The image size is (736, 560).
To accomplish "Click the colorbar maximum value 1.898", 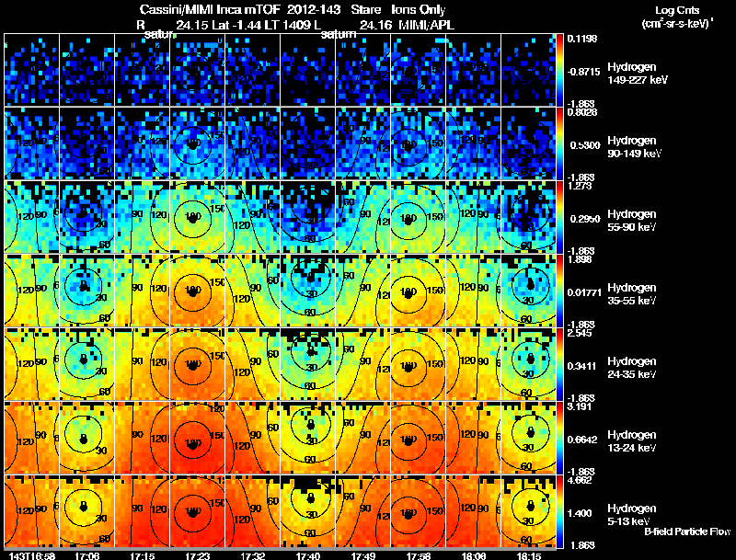I will [580, 259].
